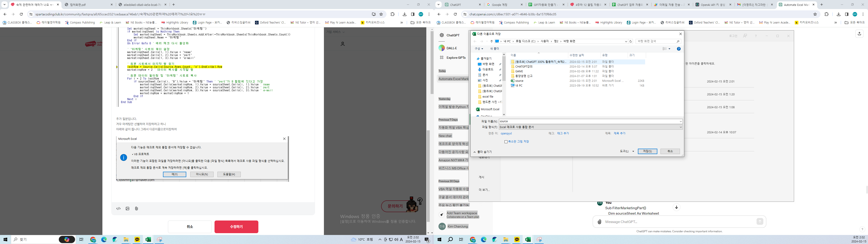Collapse folders with 폴더 숨기기
The height and width of the screenshot is (244, 868).
[x=483, y=152]
